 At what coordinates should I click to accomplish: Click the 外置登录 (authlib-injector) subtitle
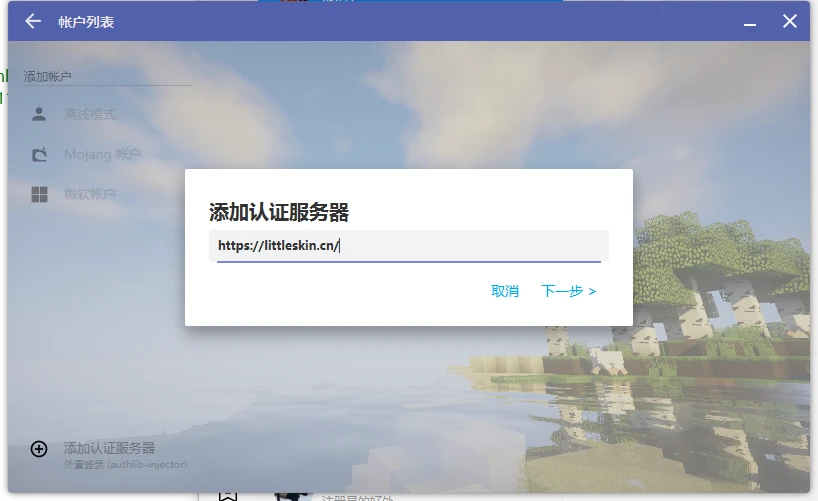125,464
